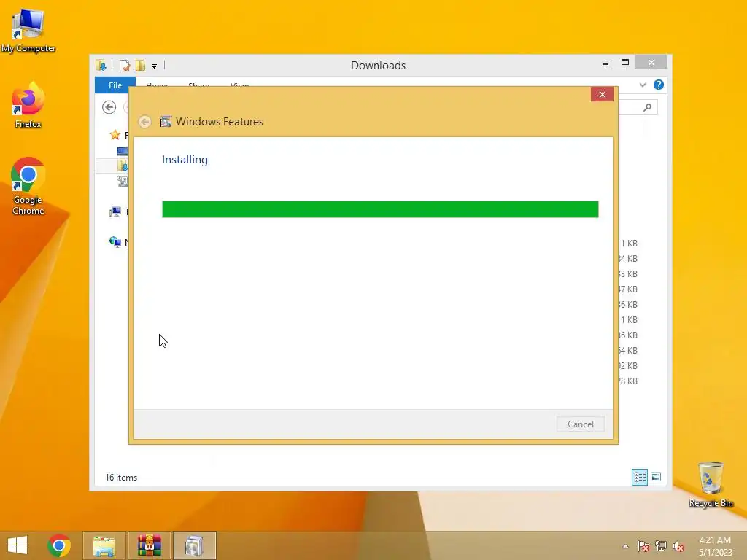This screenshot has width=747, height=560.
Task: Click the '16 items' status text
Action: [x=121, y=477]
